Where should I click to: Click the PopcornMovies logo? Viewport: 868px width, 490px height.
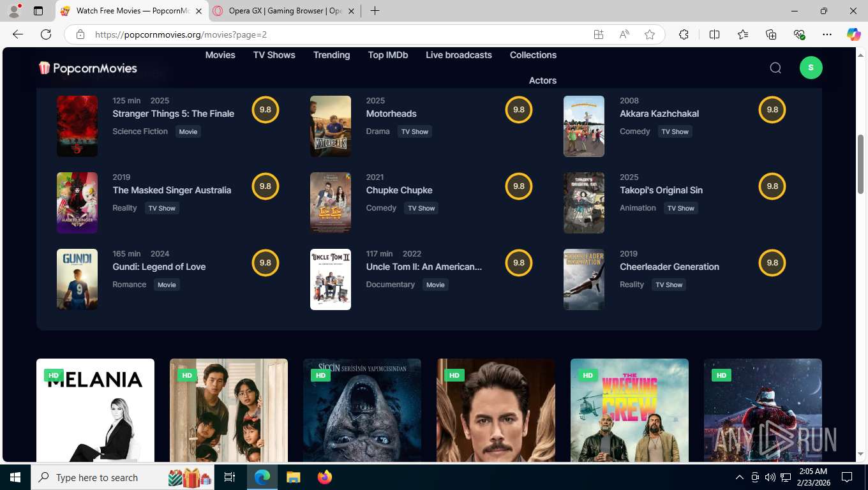point(87,68)
